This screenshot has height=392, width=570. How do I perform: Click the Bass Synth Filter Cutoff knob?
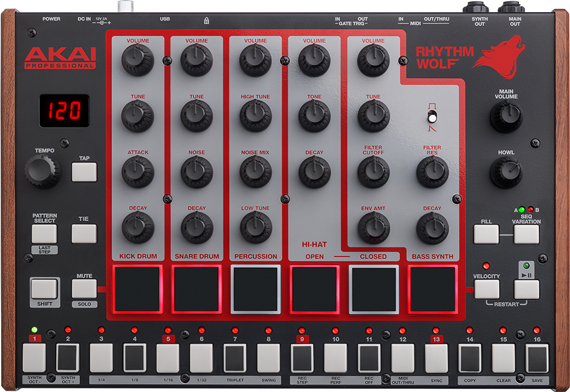(374, 172)
